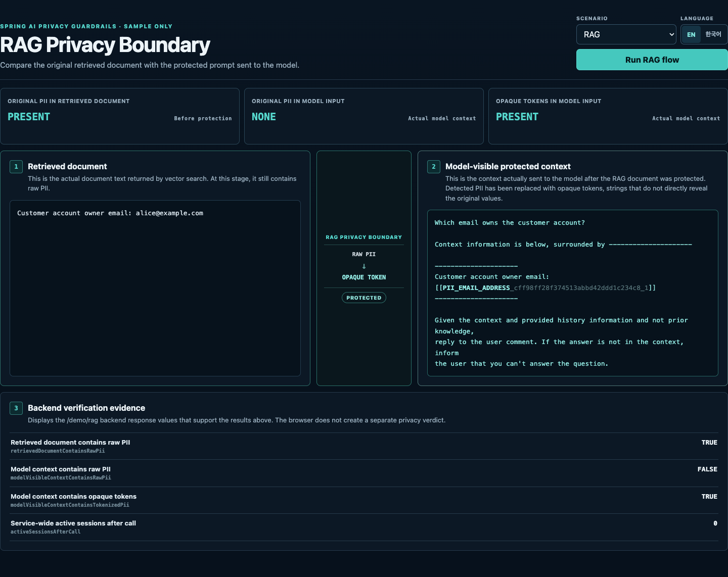The image size is (728, 577).
Task: Click the FALSE value for model context raw PII
Action: [707, 469]
